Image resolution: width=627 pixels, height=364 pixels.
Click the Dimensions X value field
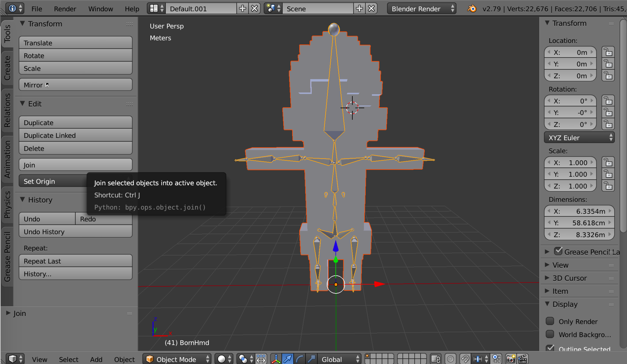coord(579,211)
